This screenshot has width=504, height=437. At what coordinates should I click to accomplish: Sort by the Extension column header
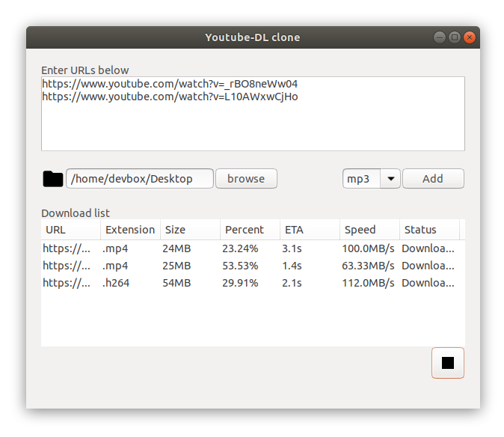[131, 230]
